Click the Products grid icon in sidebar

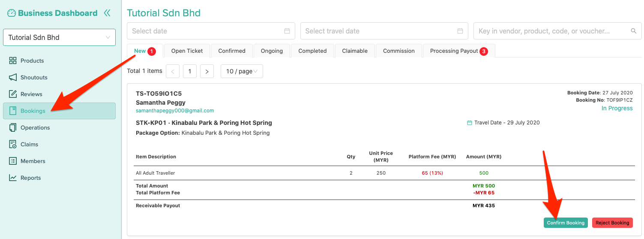point(13,61)
